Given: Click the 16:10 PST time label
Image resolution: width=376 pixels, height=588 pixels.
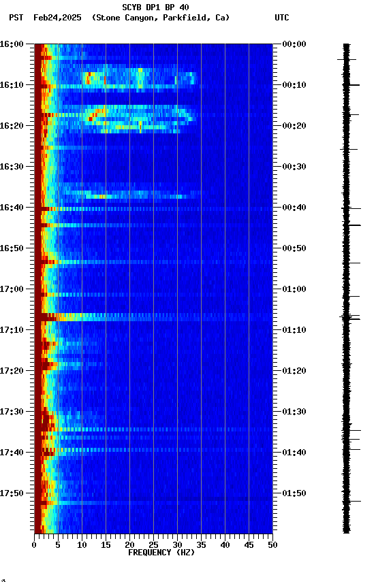Looking at the screenshot, I should pyautogui.click(x=12, y=85).
